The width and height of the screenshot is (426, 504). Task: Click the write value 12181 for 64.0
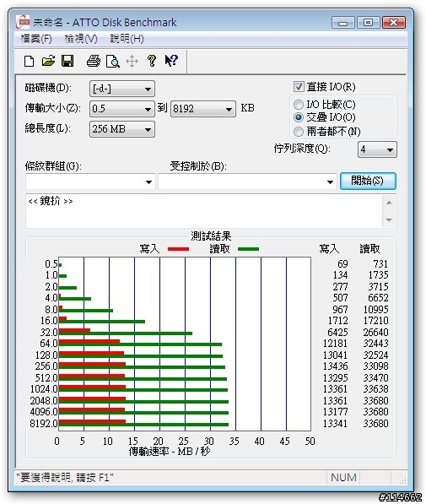335,344
